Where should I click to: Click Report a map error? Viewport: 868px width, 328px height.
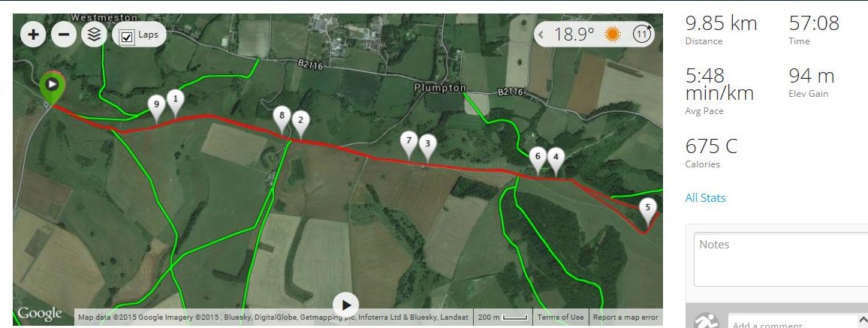pos(625,317)
